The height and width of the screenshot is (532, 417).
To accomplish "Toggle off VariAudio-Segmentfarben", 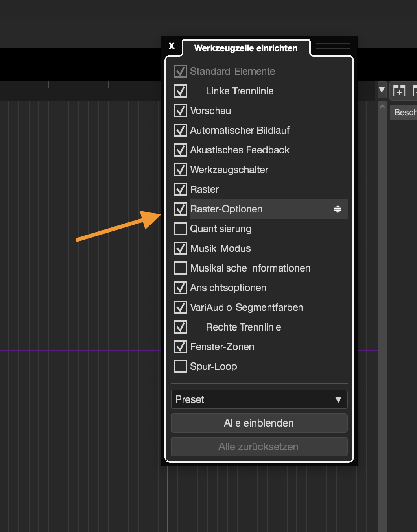I will 181,307.
